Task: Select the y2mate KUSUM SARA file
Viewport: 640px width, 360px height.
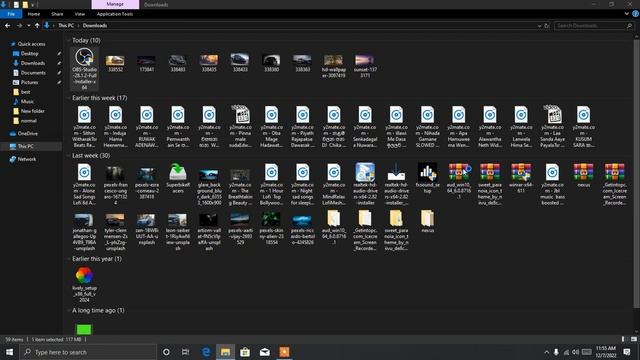Action: point(583,127)
